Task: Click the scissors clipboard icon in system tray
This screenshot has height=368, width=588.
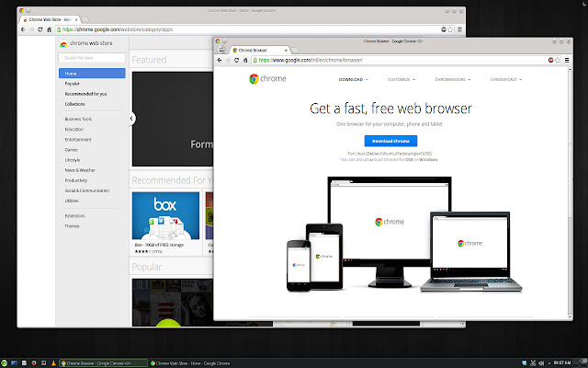Action: click(533, 363)
